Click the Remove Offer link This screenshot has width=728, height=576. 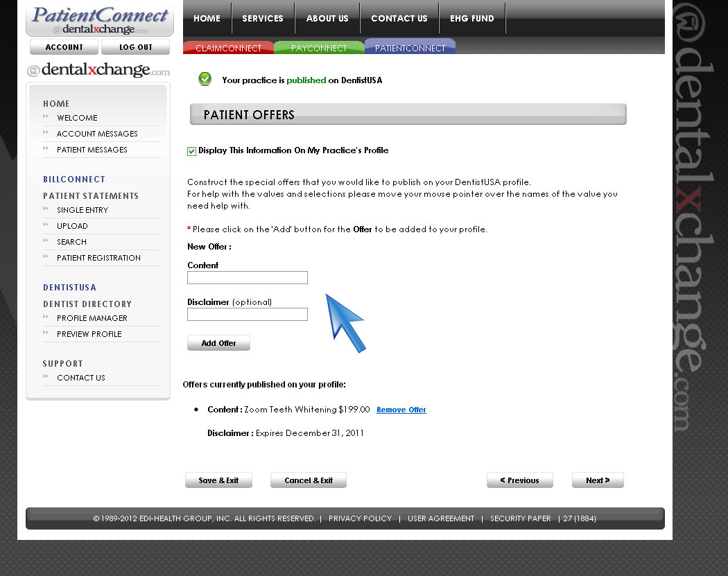(401, 410)
